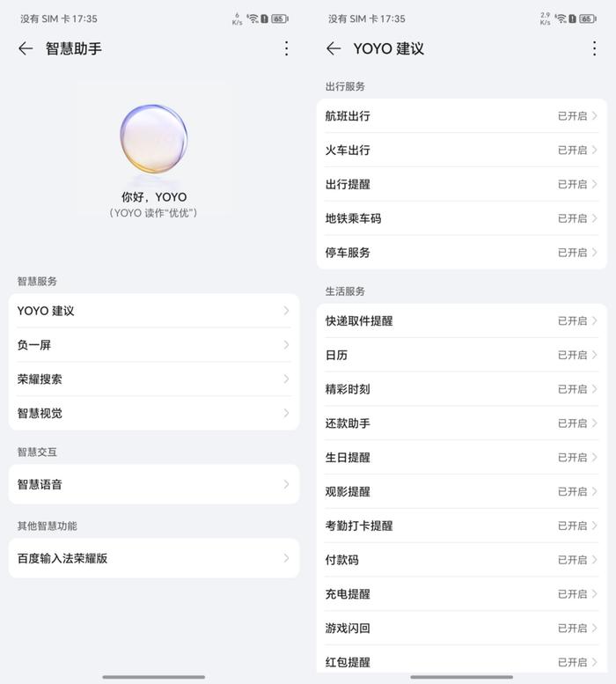The height and width of the screenshot is (684, 616).
Task: Open 智慧语音 settings
Action: (154, 484)
